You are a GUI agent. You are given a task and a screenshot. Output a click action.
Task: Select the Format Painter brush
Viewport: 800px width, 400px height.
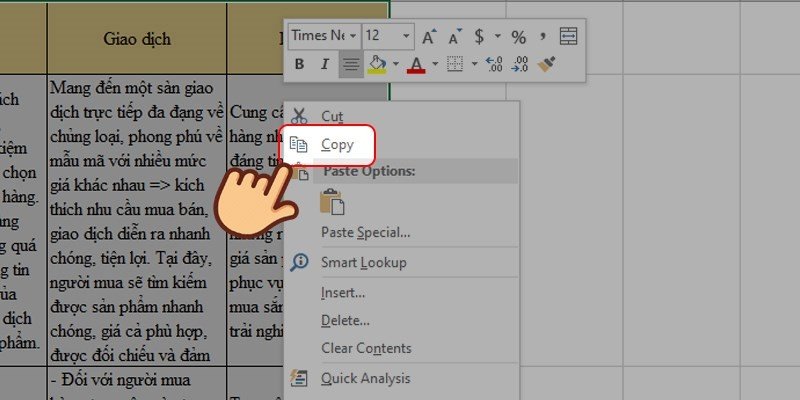(x=546, y=64)
